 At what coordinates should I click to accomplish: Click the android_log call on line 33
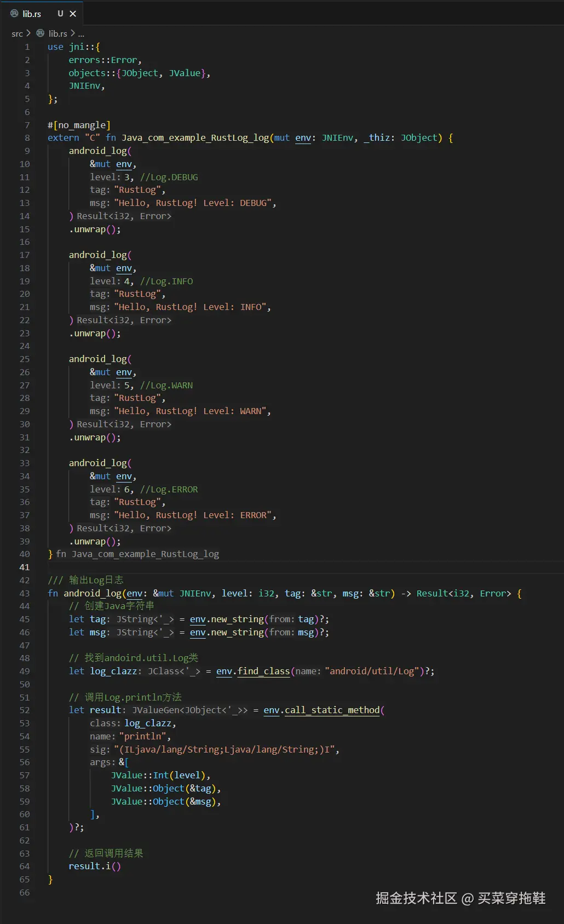(x=97, y=463)
